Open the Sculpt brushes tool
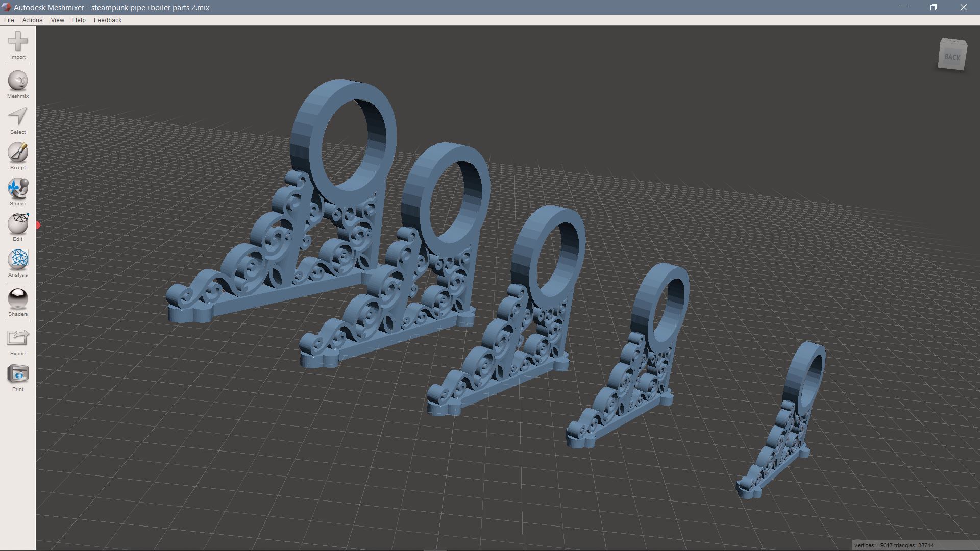 (18, 156)
